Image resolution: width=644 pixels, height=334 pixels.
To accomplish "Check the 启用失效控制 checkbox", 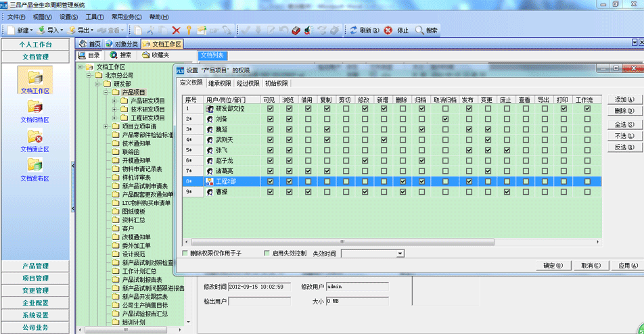I will (265, 253).
